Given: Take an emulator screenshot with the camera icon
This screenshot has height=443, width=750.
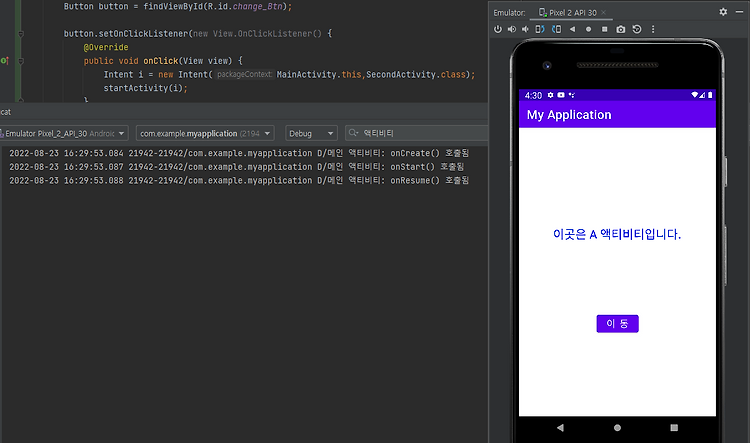Looking at the screenshot, I should point(621,29).
